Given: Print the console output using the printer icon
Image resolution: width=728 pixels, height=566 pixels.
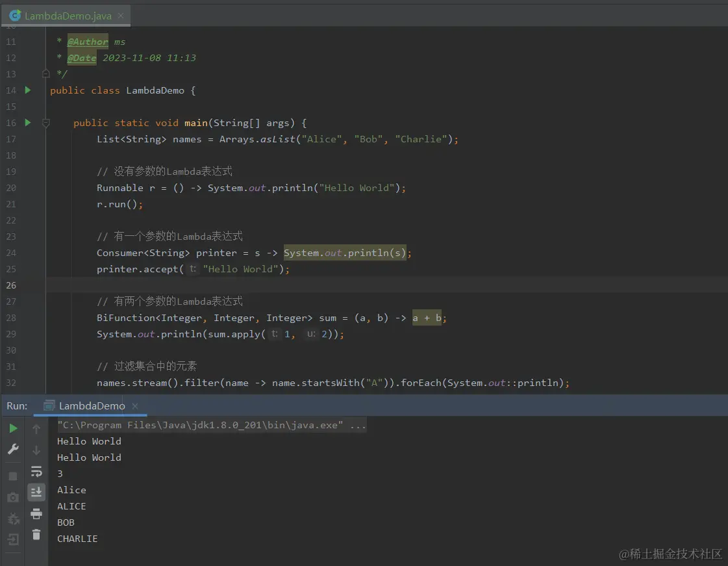Looking at the screenshot, I should click(x=36, y=513).
